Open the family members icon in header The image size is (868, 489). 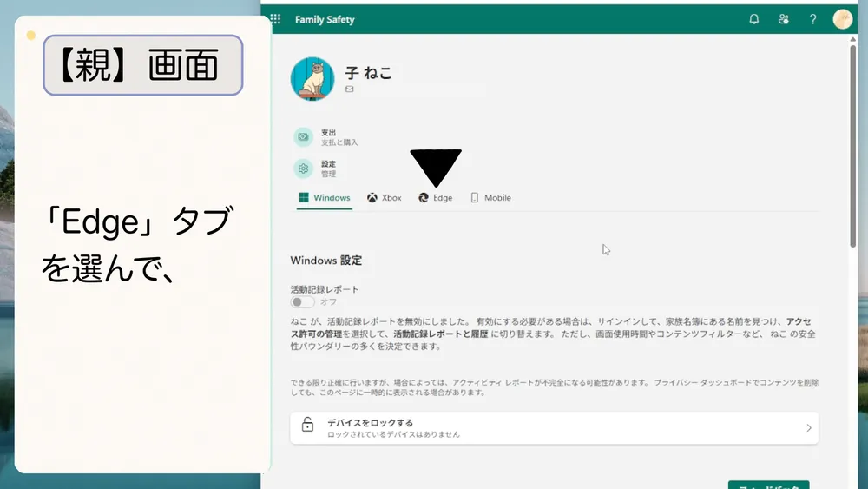coord(783,19)
